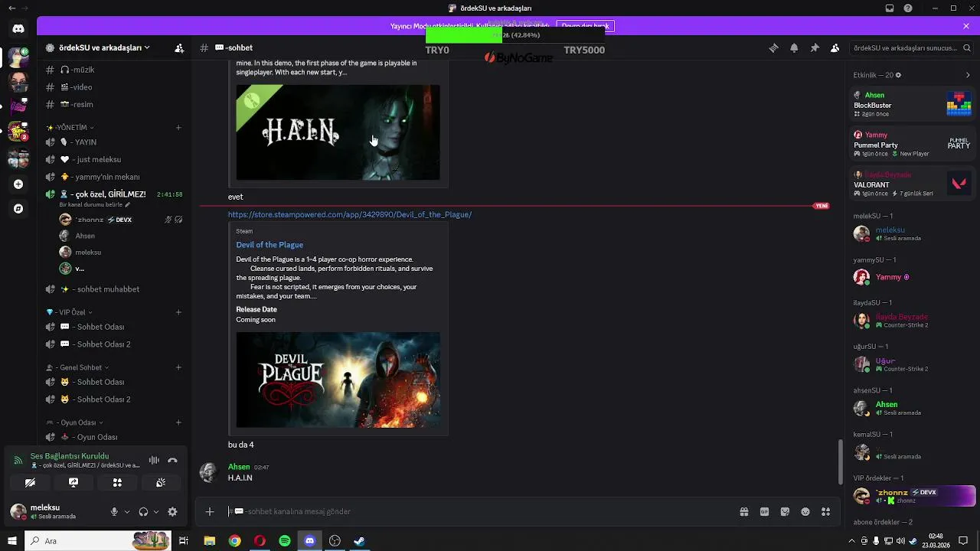Viewport: 980px width, 551px height.
Task: Open Steam from Windows taskbar
Action: tap(359, 541)
